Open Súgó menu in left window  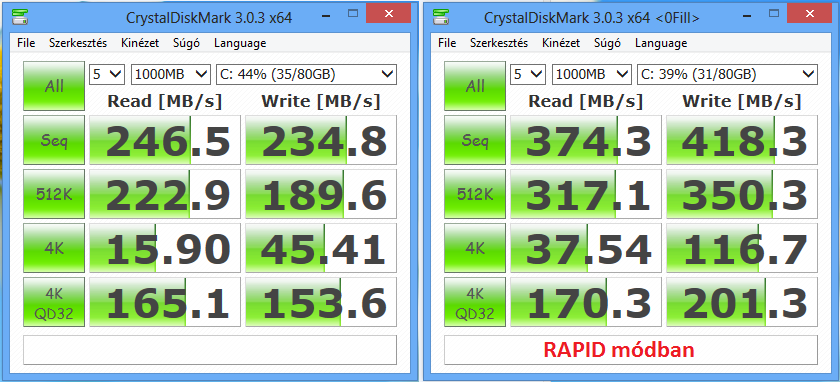(x=186, y=43)
